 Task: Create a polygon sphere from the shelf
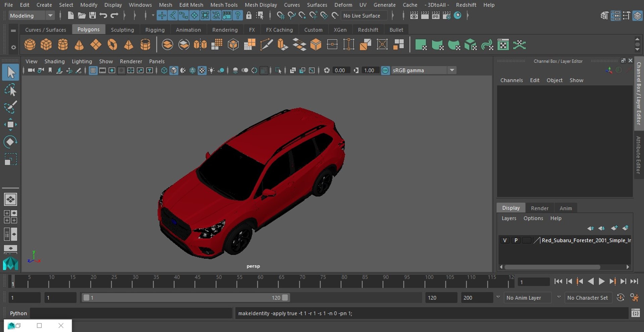point(30,45)
